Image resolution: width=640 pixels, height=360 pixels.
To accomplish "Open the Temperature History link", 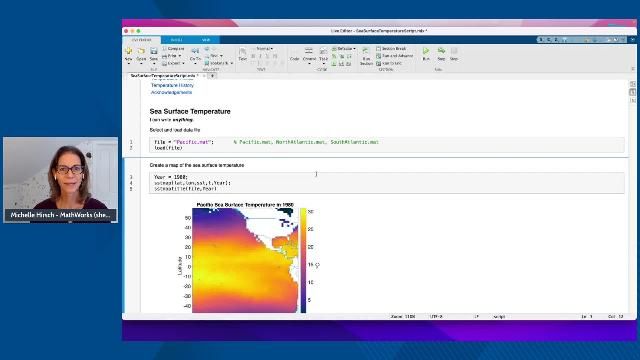I will [x=172, y=85].
